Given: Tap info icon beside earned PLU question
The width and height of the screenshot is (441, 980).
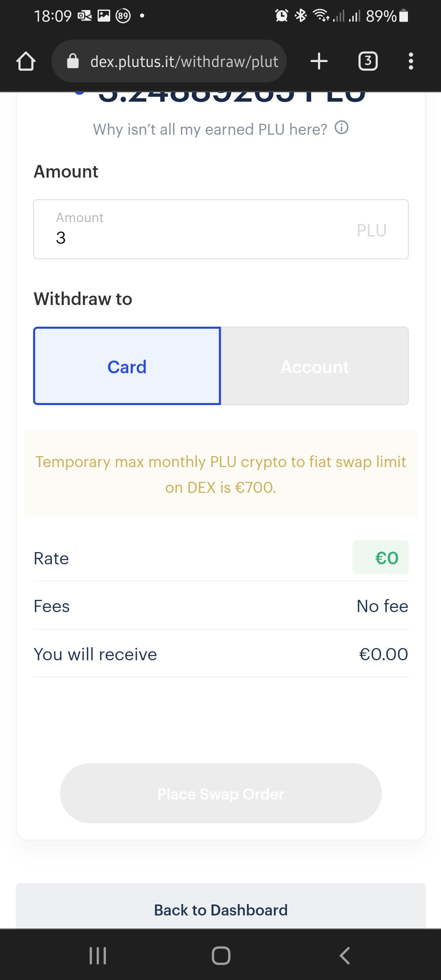Looking at the screenshot, I should point(341,128).
